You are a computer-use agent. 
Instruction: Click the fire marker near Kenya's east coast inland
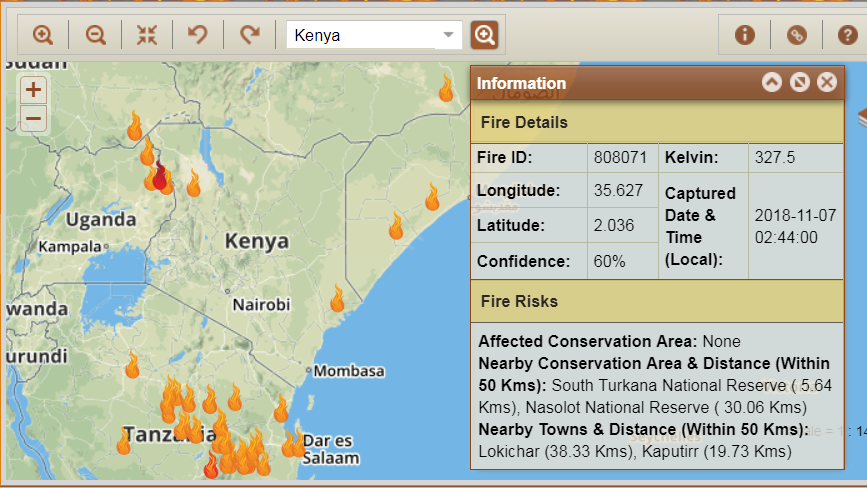pyautogui.click(x=396, y=225)
